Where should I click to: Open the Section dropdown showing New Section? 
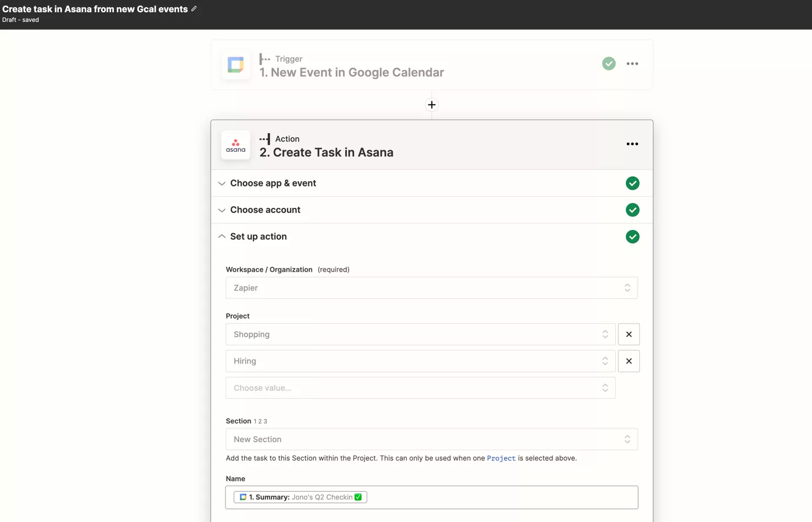[x=431, y=439]
